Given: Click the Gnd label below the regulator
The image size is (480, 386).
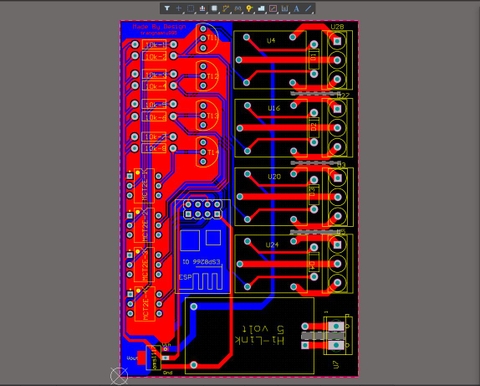Looking at the screenshot, I should tap(168, 372).
